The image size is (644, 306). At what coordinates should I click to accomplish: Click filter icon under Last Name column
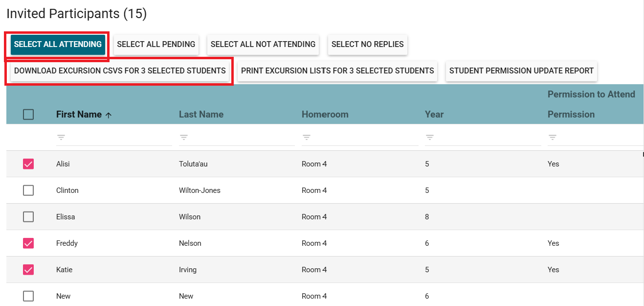tap(183, 138)
